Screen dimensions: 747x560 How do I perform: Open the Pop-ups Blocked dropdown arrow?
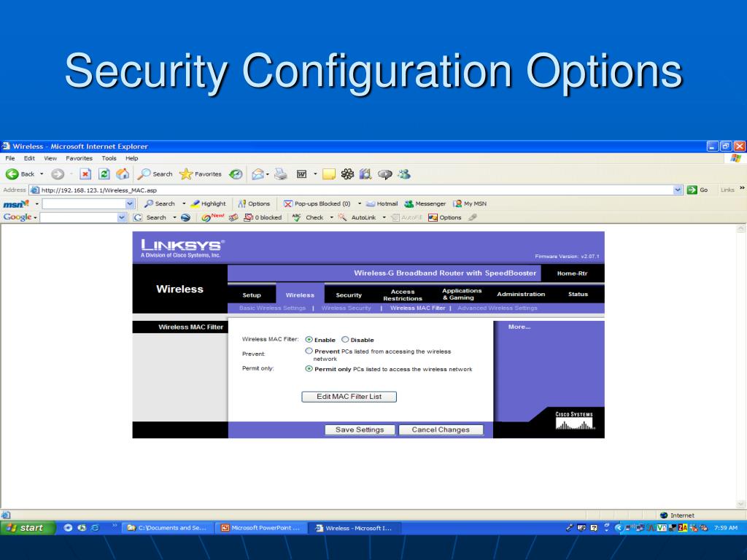359,204
